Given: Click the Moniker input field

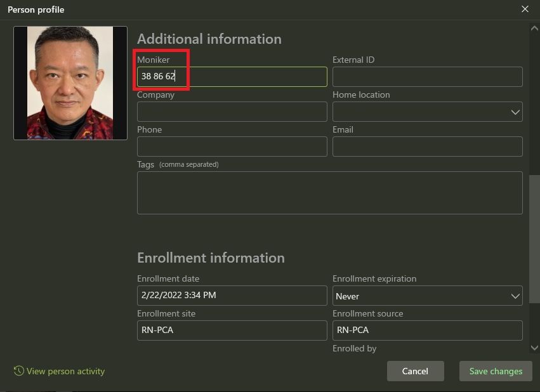Looking at the screenshot, I should pos(232,77).
